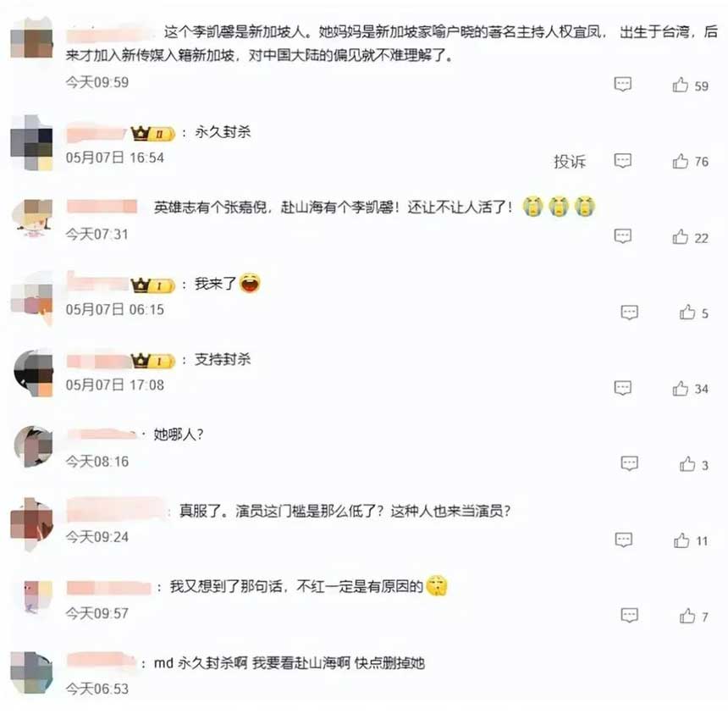The height and width of the screenshot is (714, 728).
Task: Open avatar of the 永久封杀 commenter
Action: point(31,142)
